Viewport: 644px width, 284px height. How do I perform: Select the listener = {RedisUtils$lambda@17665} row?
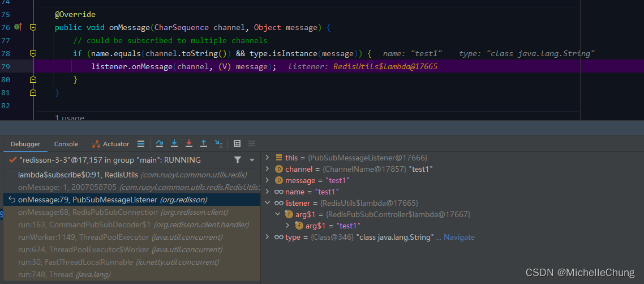[x=452, y=203]
